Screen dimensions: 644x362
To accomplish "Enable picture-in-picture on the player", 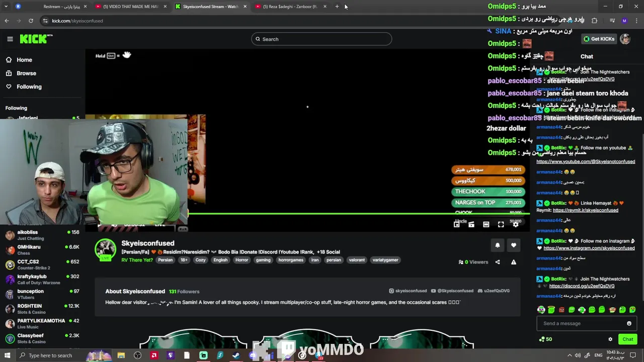I will (457, 224).
